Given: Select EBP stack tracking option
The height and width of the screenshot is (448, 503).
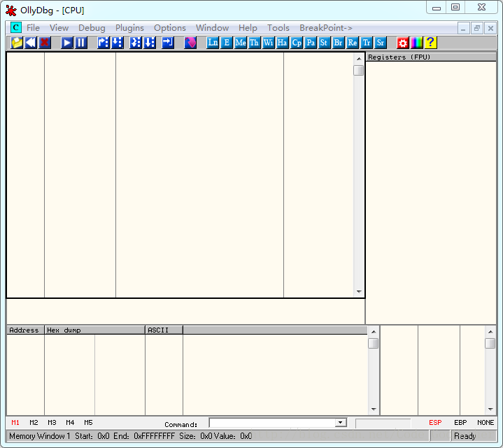Looking at the screenshot, I should 460,423.
